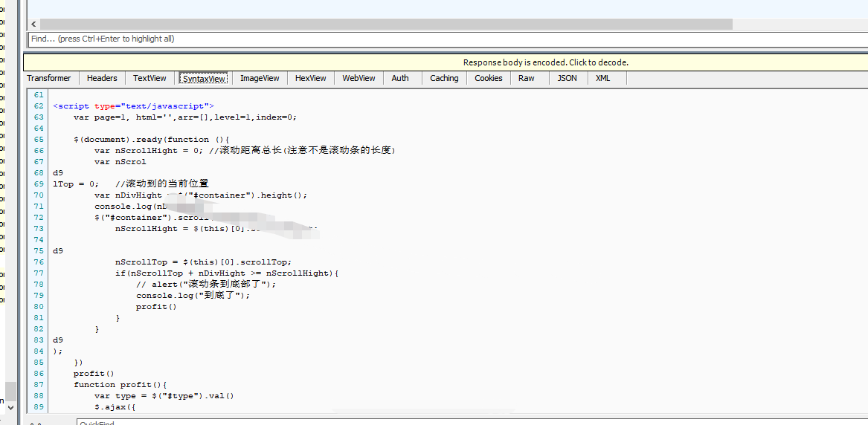Click the session list scroll down arrow

(x=10, y=408)
